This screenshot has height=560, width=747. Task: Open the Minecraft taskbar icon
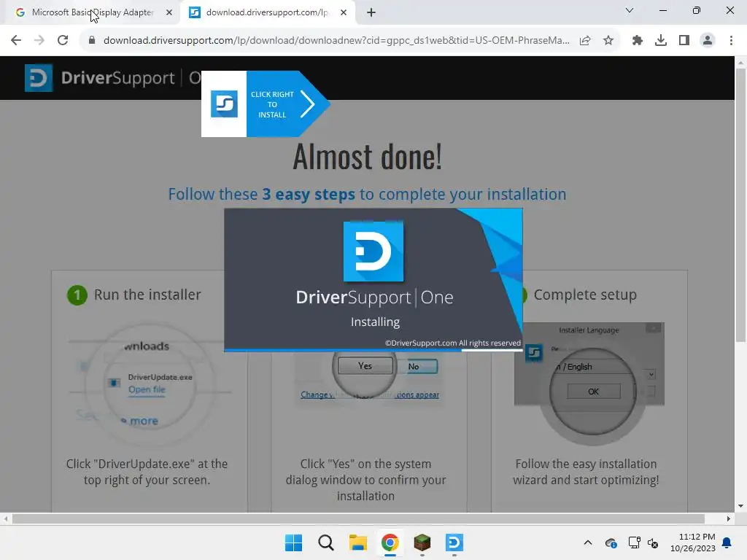click(x=422, y=542)
